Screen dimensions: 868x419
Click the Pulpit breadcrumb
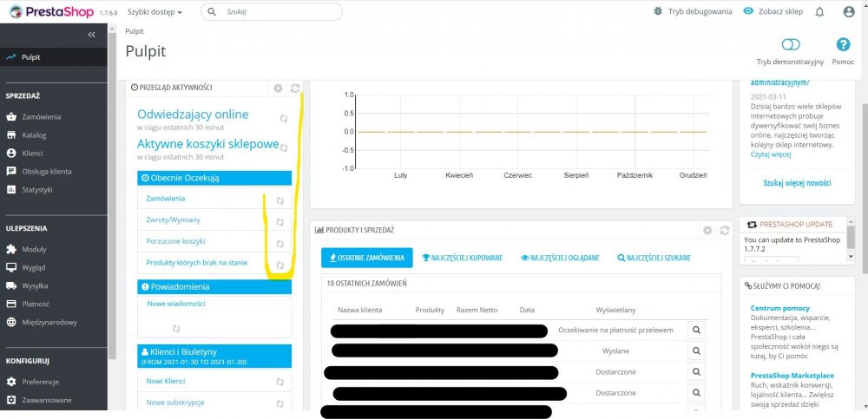[135, 31]
